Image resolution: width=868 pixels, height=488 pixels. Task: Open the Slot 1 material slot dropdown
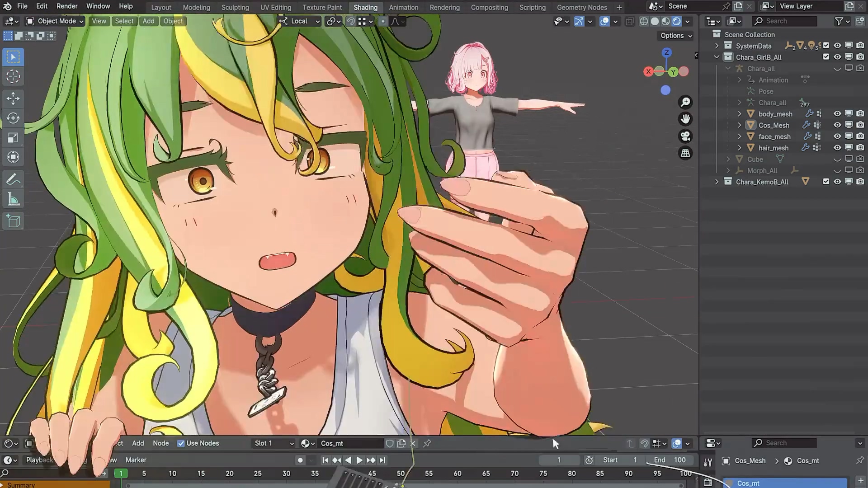click(x=274, y=443)
